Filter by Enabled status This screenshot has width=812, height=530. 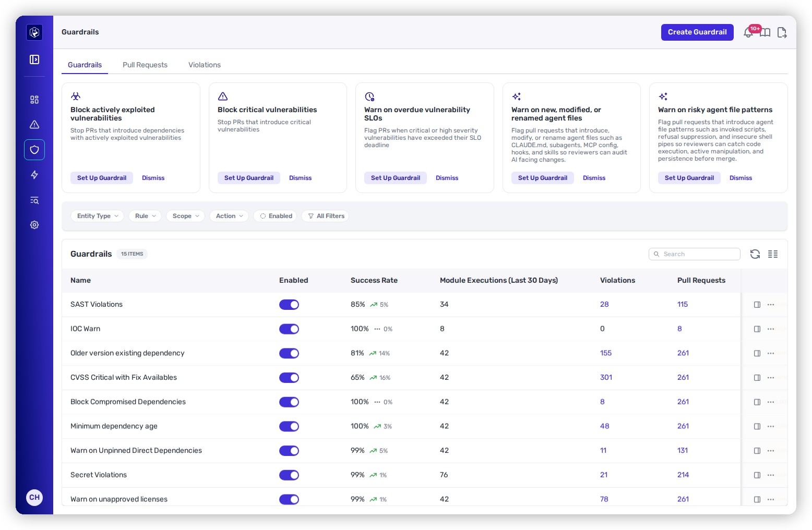[x=276, y=216]
